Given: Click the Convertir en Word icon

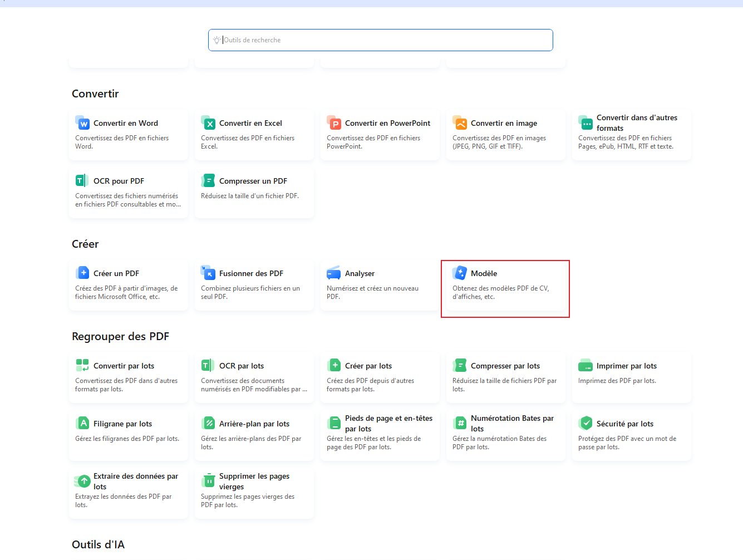Looking at the screenshot, I should [82, 123].
